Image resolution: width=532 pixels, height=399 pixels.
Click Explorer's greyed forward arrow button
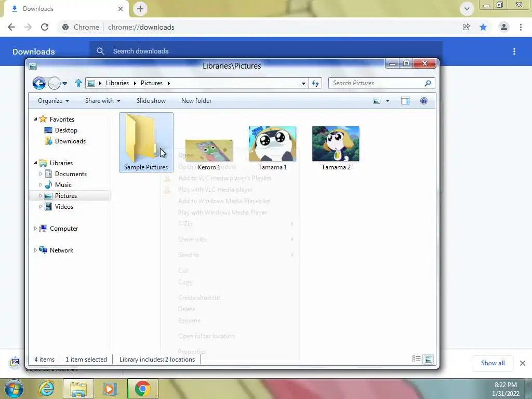tap(54, 83)
